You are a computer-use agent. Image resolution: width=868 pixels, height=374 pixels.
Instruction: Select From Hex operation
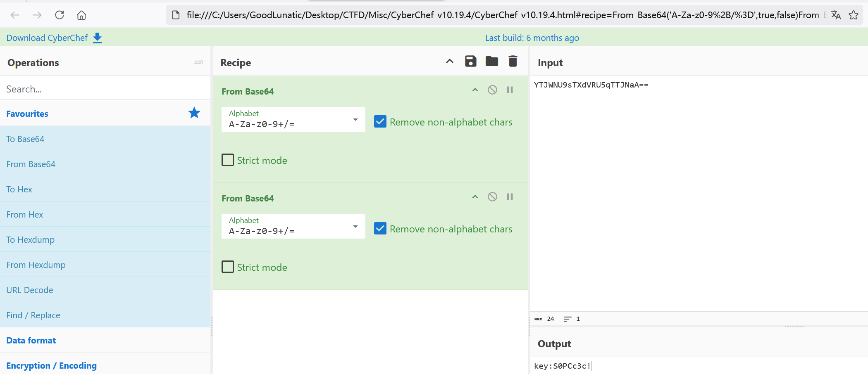coord(105,214)
